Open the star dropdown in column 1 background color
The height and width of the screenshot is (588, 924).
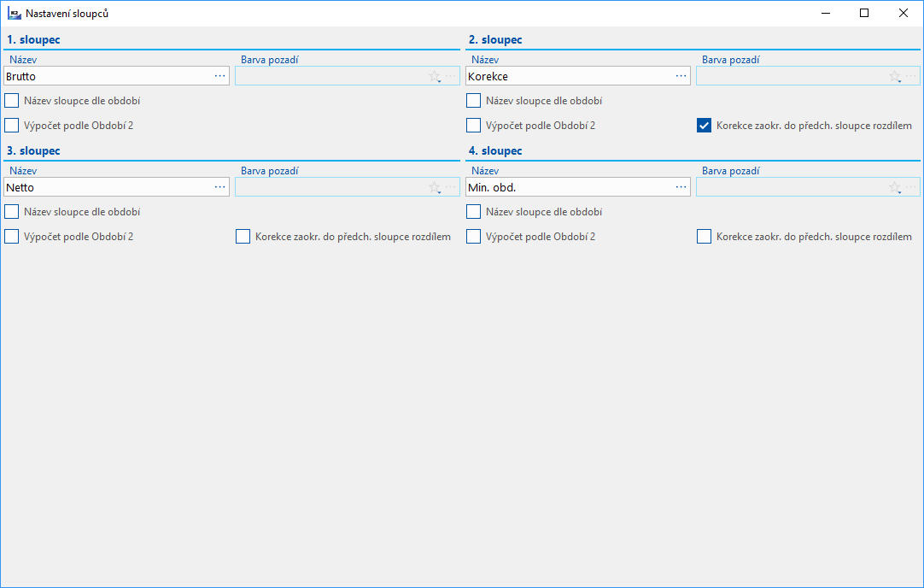pos(435,76)
